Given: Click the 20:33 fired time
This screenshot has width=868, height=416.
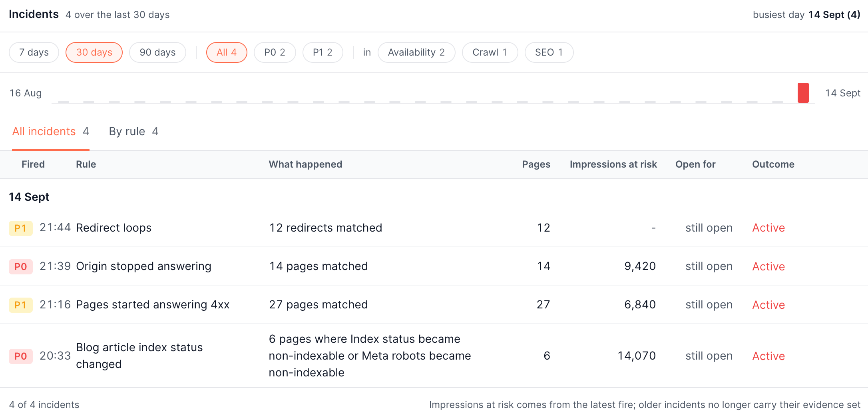Looking at the screenshot, I should [x=55, y=356].
